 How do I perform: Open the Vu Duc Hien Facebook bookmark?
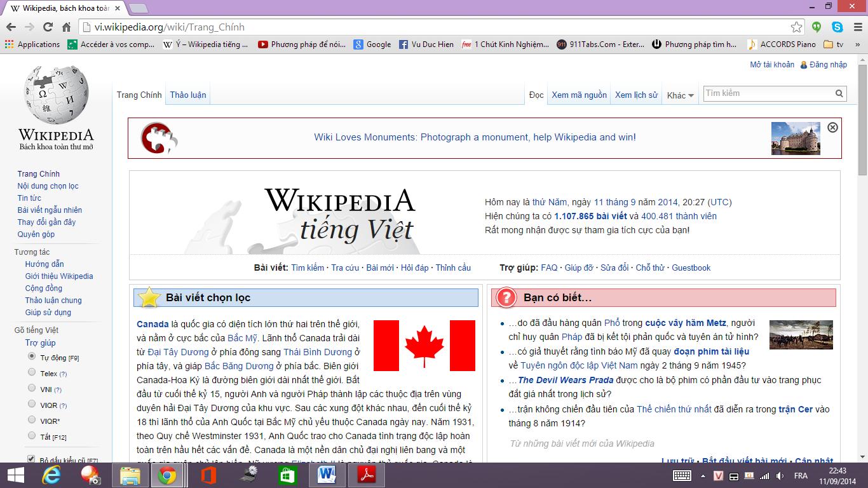(426, 44)
